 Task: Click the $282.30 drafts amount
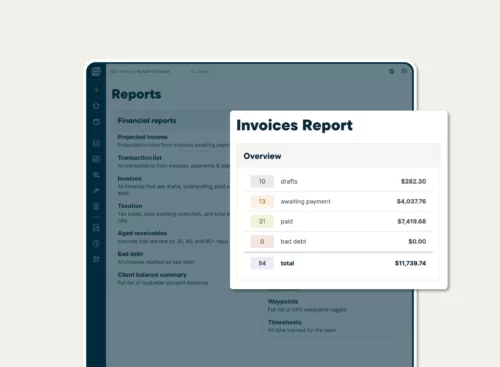[x=413, y=181]
